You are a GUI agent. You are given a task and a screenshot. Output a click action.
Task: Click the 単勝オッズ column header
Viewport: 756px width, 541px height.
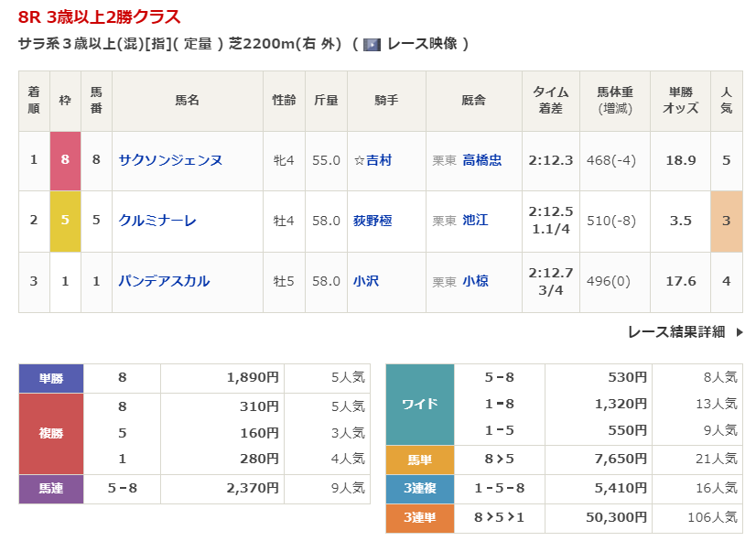679,100
